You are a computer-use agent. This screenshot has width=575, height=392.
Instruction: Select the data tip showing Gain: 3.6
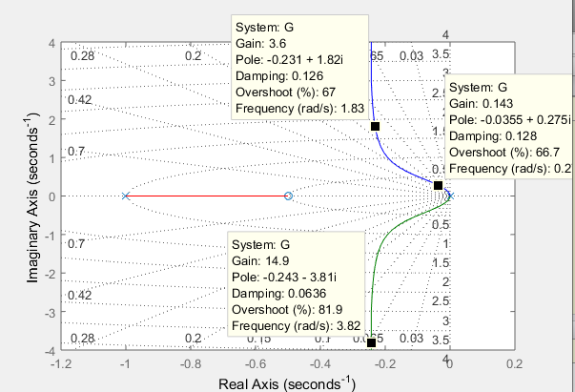pos(300,67)
